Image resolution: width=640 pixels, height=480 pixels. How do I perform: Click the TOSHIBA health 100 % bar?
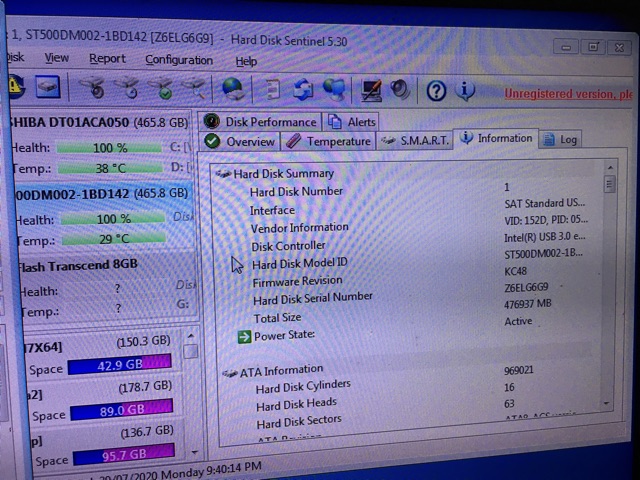pyautogui.click(x=109, y=147)
